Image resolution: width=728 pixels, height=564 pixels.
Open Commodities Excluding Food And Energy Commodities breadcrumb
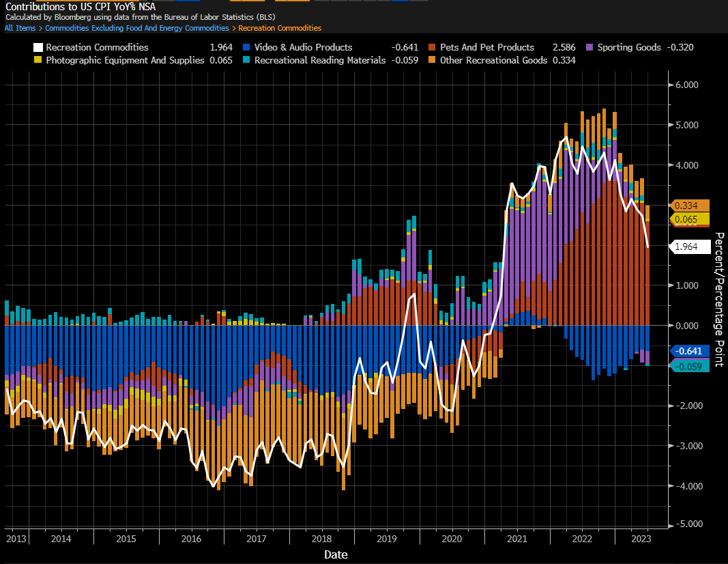(x=137, y=28)
